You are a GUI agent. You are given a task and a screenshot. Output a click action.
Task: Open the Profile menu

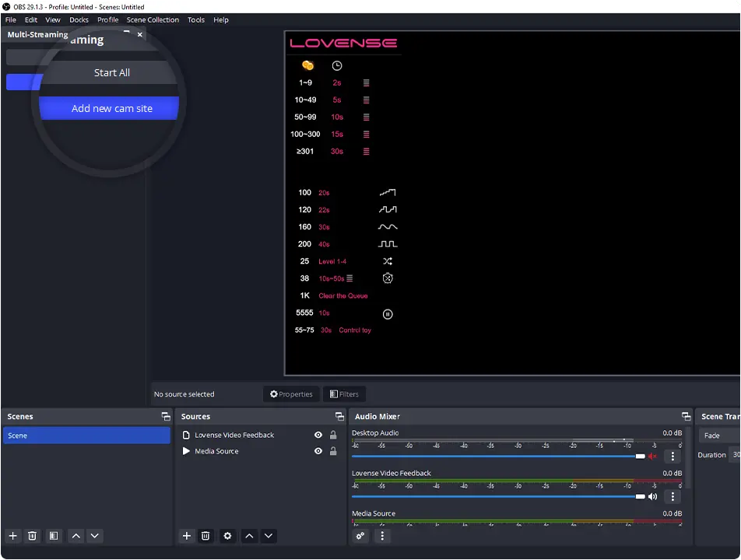(x=107, y=19)
